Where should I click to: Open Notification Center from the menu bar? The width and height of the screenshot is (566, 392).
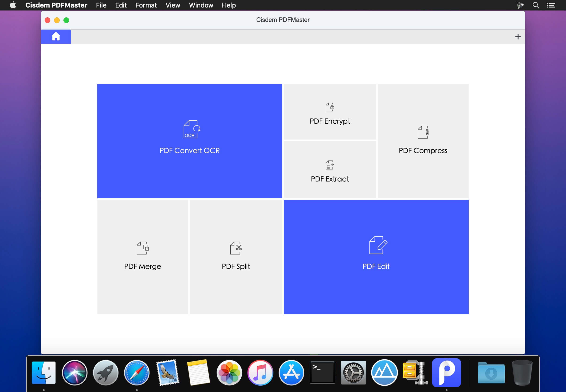(x=551, y=5)
